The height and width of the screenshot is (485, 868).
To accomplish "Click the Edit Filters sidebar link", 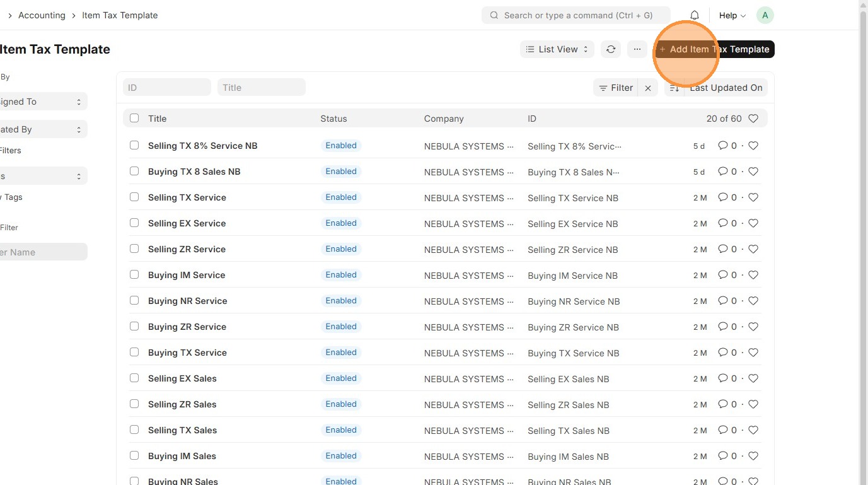I will pos(11,150).
